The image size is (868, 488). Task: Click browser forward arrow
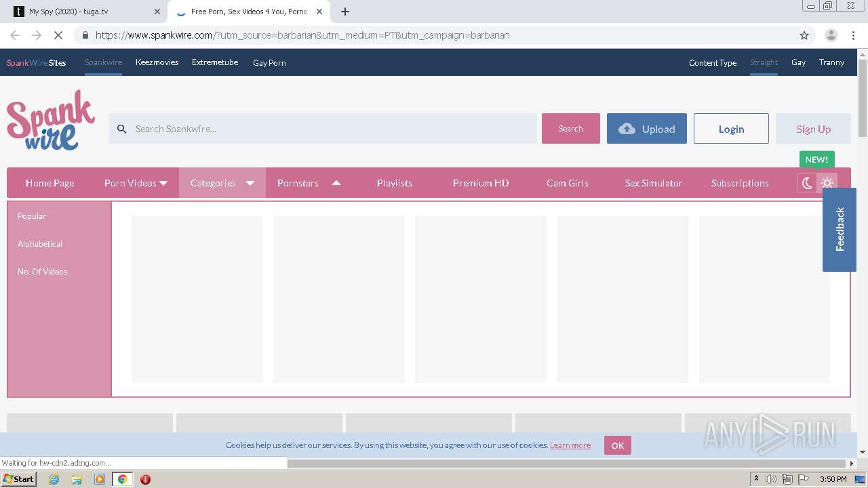37,35
